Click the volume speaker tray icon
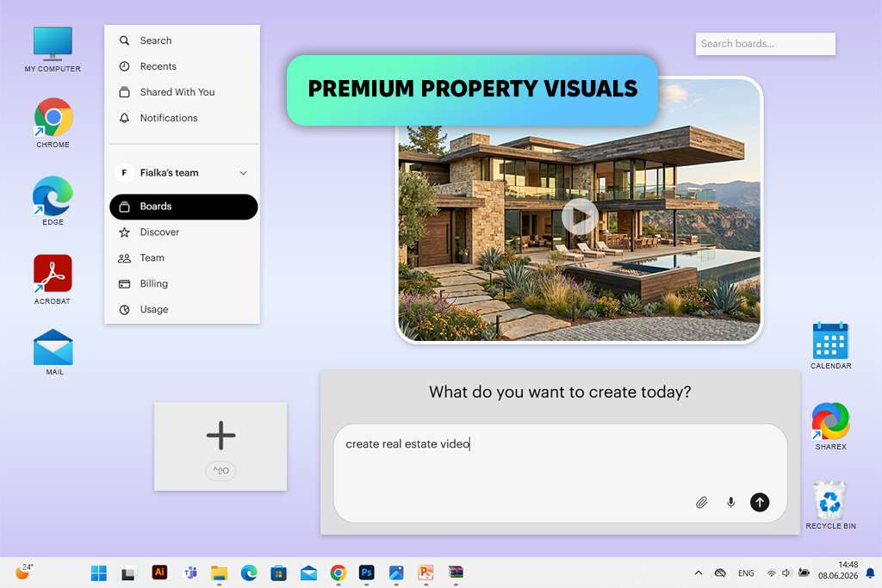The image size is (882, 588). (786, 573)
